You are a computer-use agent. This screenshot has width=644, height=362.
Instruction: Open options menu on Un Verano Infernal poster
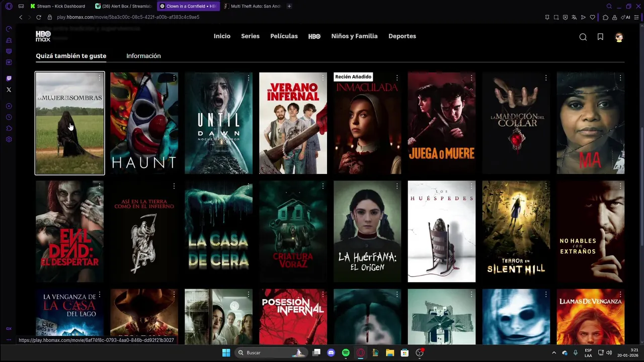pos(323,78)
